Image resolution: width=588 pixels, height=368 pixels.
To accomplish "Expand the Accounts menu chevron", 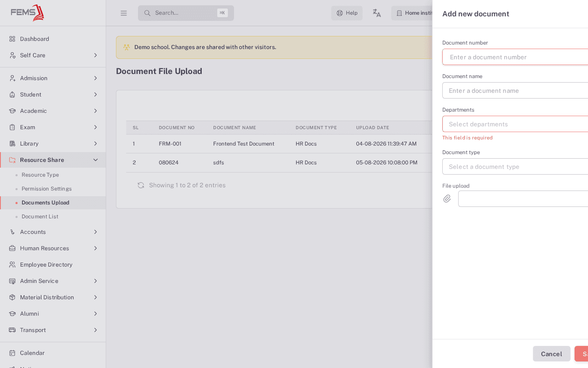I will coord(96,232).
